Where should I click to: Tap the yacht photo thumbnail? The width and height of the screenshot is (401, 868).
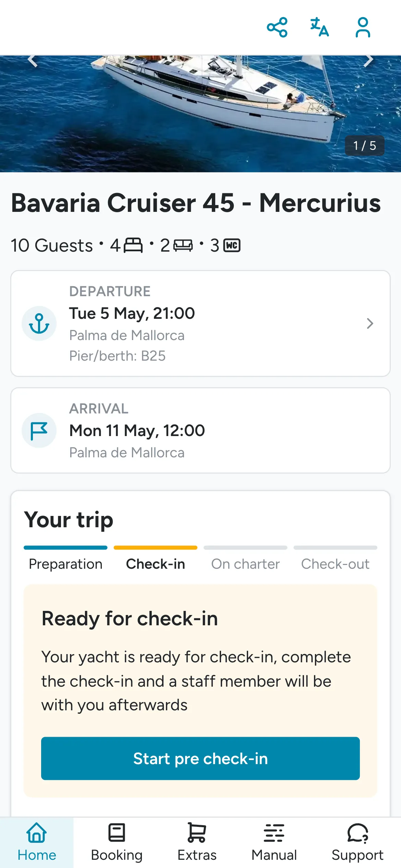click(x=200, y=113)
